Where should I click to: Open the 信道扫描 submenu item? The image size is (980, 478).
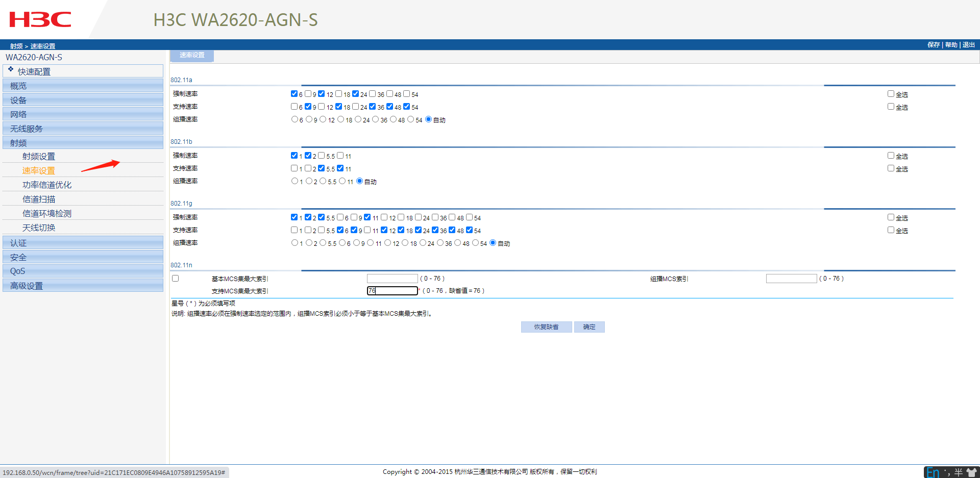tap(39, 199)
